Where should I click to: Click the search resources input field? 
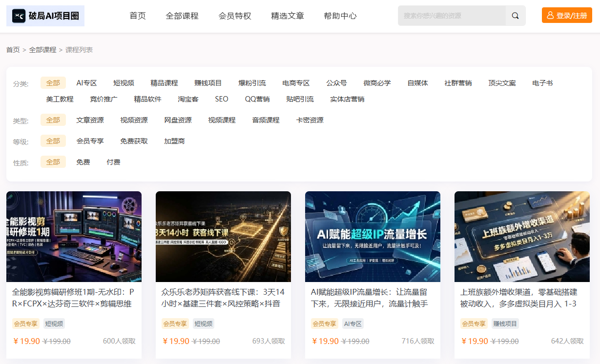pos(452,16)
